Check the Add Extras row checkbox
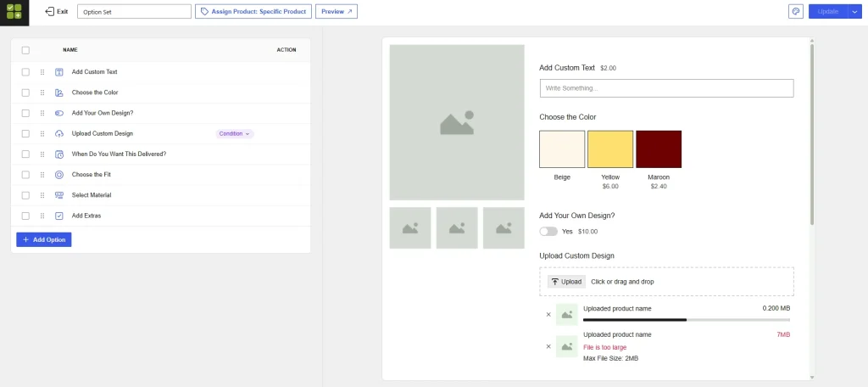Screen dimensions: 868x387 point(25,216)
